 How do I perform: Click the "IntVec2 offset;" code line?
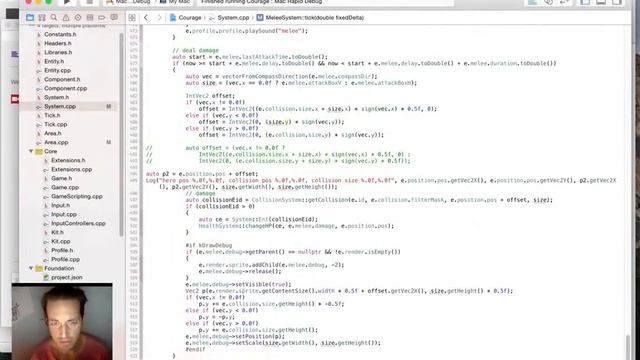[x=210, y=96]
